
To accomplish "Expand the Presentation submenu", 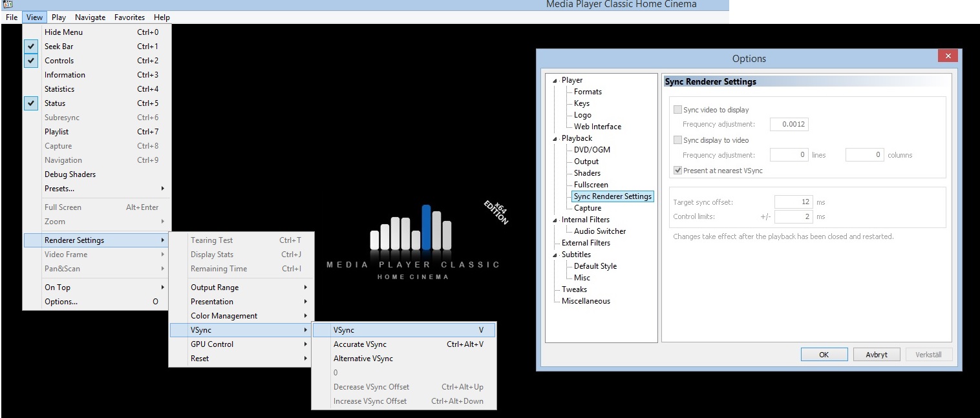I will [242, 302].
